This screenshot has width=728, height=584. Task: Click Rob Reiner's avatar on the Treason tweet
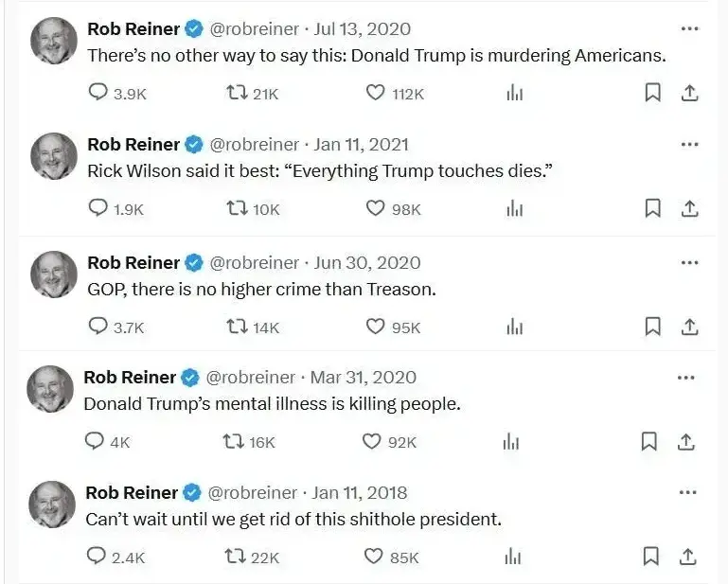54,274
